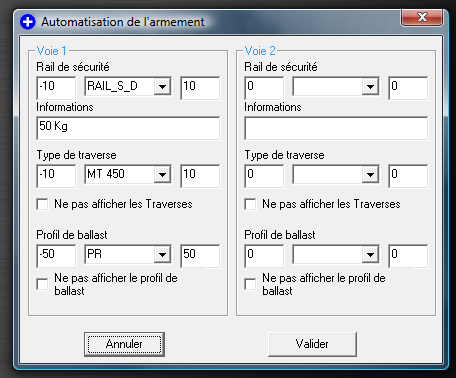Check Ne pas afficher les Traverses in Voie 2

tap(250, 204)
